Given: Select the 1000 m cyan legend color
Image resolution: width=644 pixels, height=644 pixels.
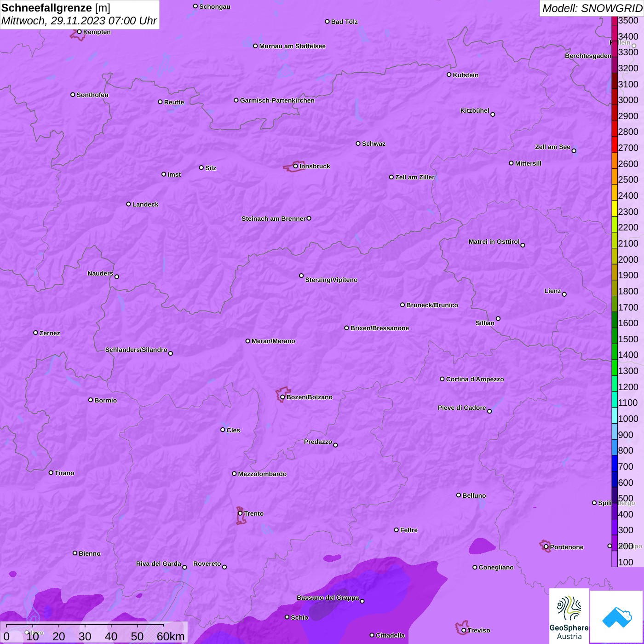Looking at the screenshot, I should click(615, 415).
